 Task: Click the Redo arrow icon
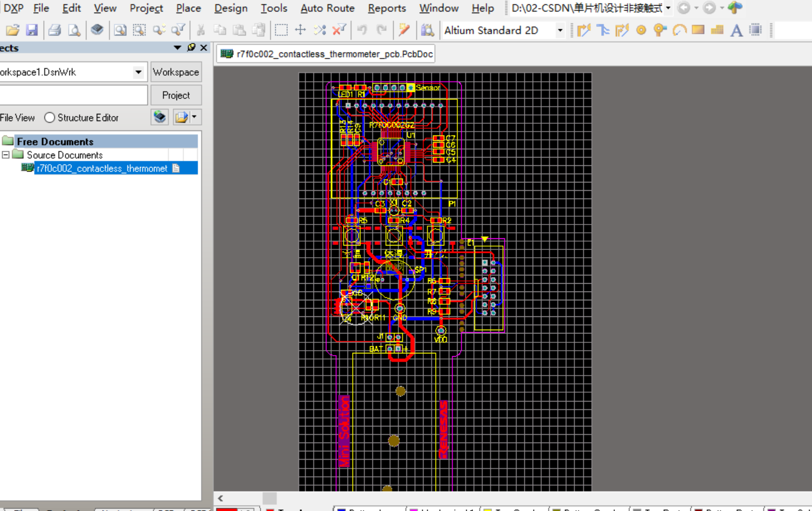pos(381,30)
